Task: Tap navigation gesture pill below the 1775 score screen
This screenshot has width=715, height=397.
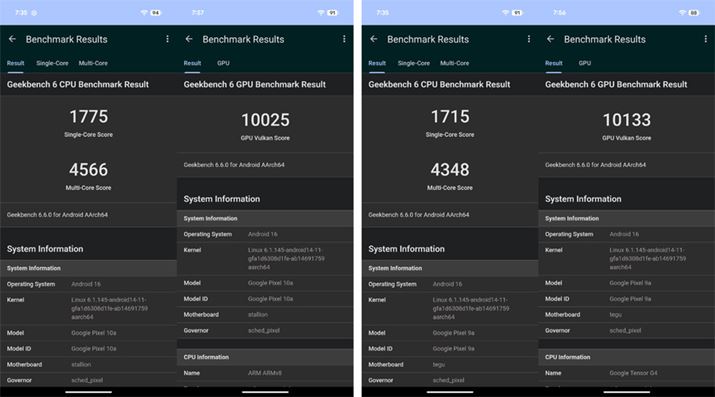Action: pyautogui.click(x=88, y=392)
